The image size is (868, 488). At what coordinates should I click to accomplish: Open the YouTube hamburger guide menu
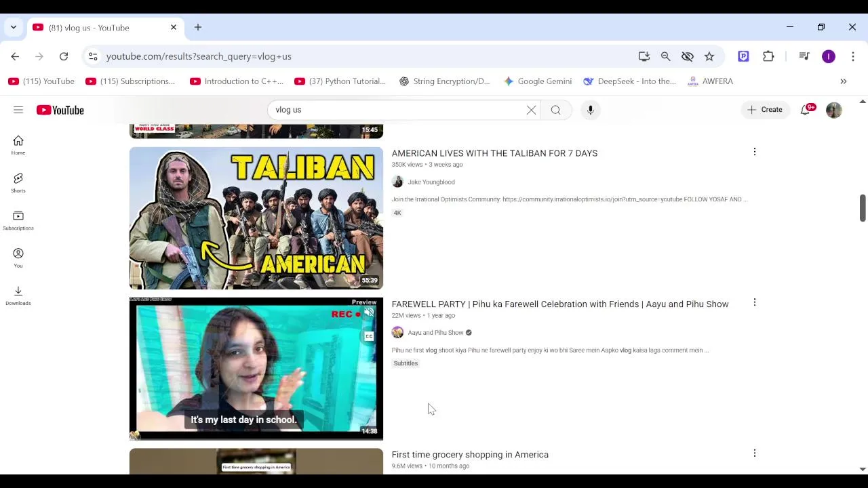click(x=18, y=110)
